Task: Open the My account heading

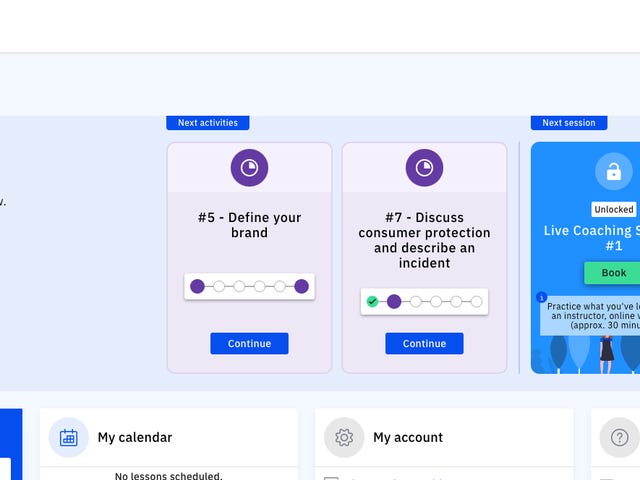Action: coord(408,437)
